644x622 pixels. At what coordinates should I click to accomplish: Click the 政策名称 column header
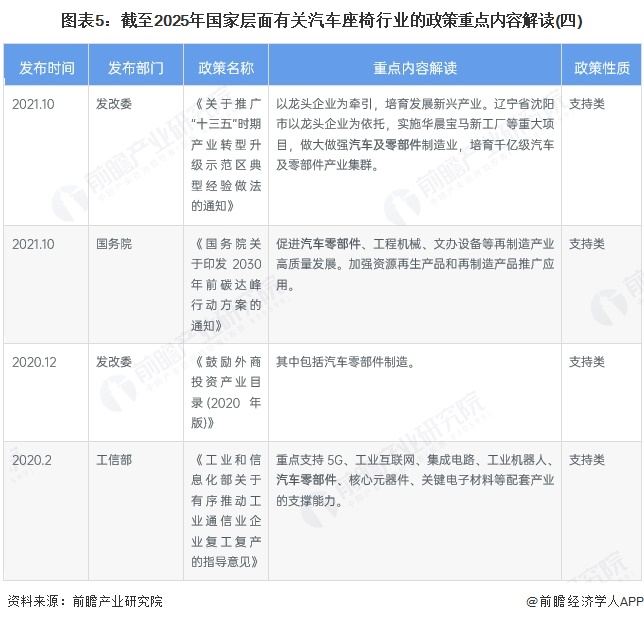coord(226,68)
